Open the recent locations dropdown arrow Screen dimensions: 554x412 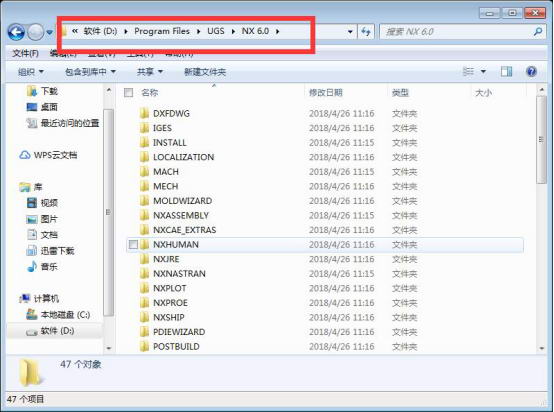(x=49, y=33)
